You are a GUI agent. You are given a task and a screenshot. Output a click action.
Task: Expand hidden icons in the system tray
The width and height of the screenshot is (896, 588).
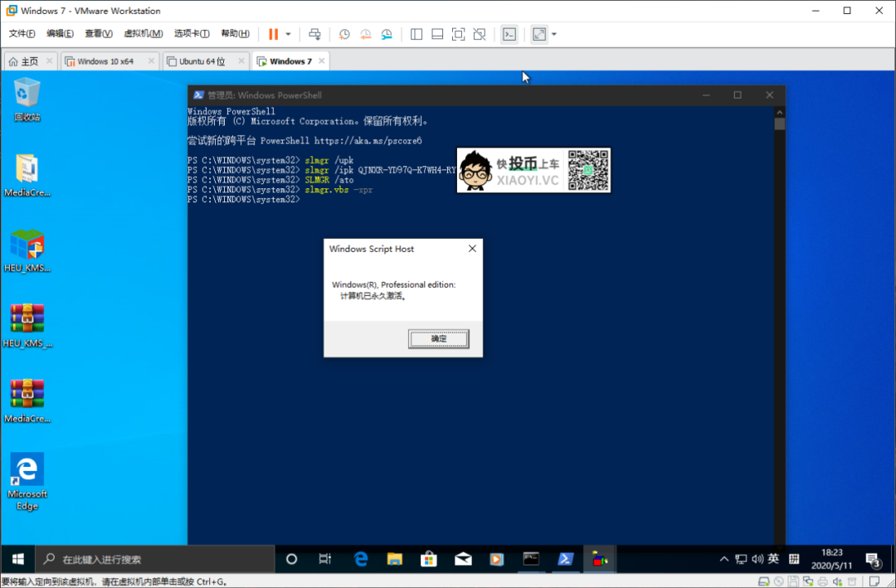[x=724, y=559]
